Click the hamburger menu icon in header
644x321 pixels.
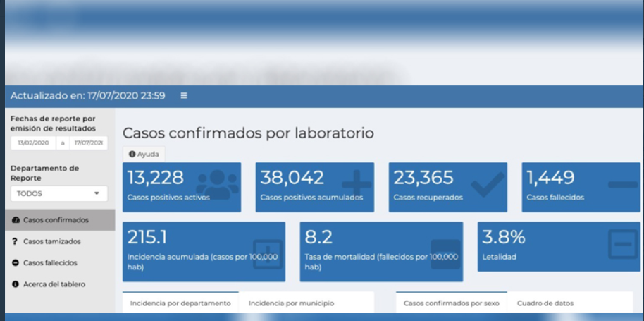pos(184,96)
